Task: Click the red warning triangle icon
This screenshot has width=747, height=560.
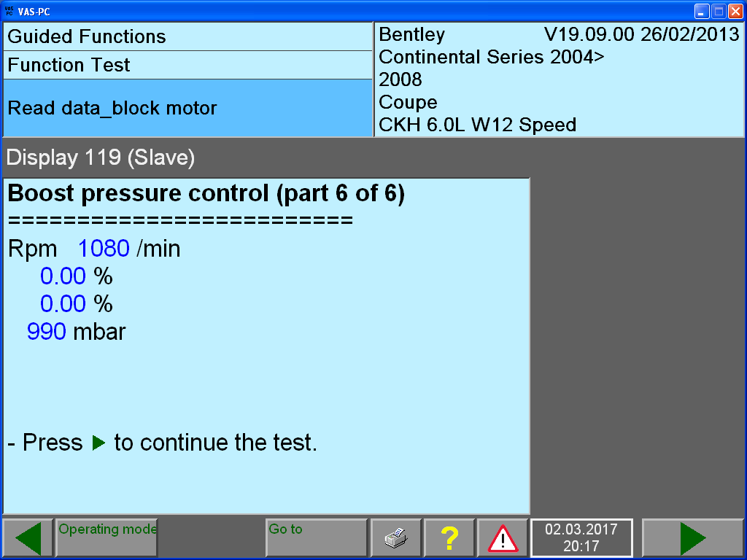Action: point(503,539)
